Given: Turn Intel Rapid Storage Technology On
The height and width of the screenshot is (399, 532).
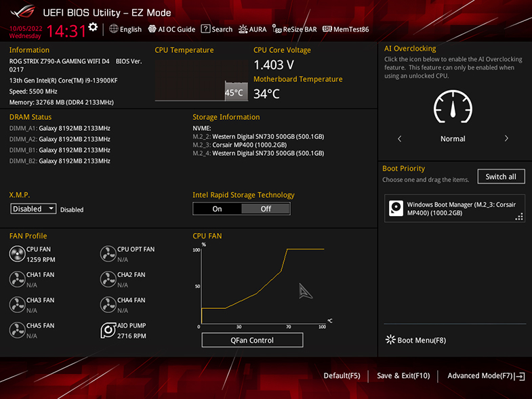Looking at the screenshot, I should (x=217, y=209).
